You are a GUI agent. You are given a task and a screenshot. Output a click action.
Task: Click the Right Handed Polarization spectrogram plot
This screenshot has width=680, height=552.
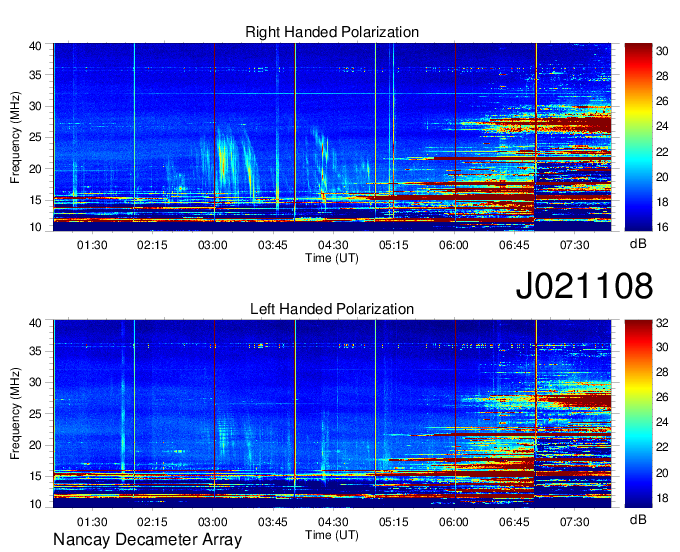click(332, 137)
